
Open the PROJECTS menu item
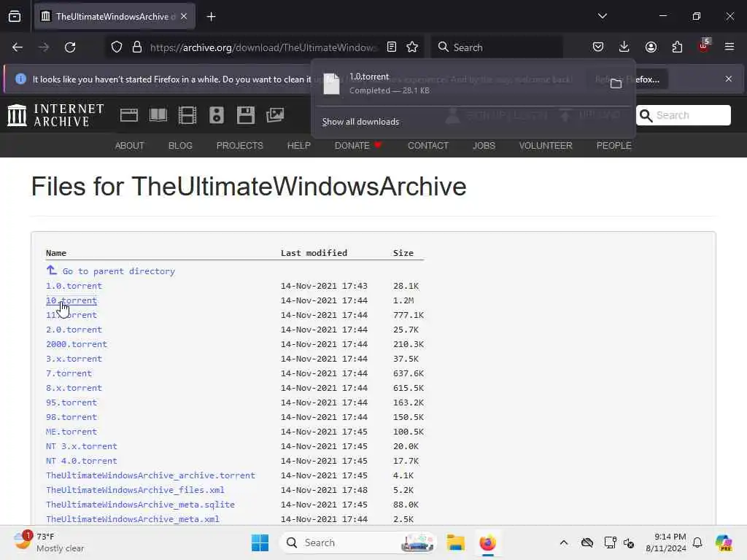(239, 146)
